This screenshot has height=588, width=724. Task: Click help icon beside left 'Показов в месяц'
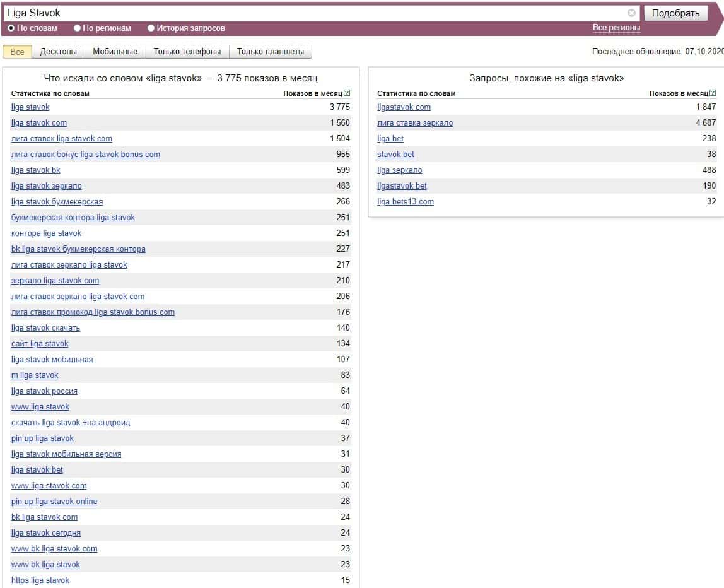[347, 93]
